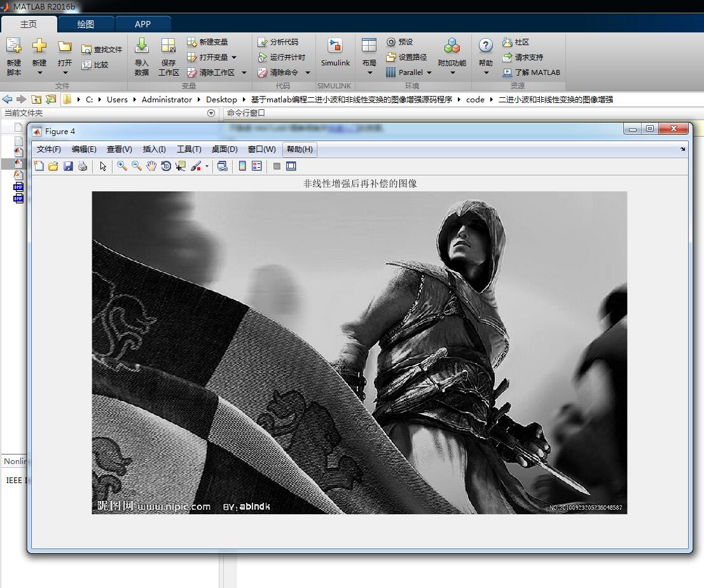Click the Back navigation arrow in address bar

coord(7,99)
